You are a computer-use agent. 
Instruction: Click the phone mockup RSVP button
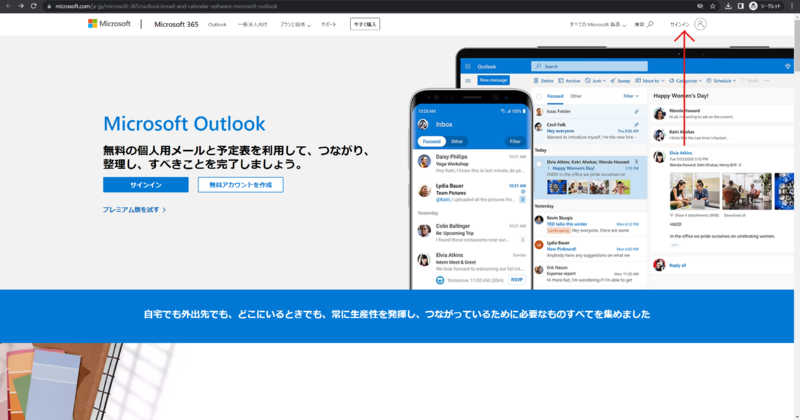[517, 280]
